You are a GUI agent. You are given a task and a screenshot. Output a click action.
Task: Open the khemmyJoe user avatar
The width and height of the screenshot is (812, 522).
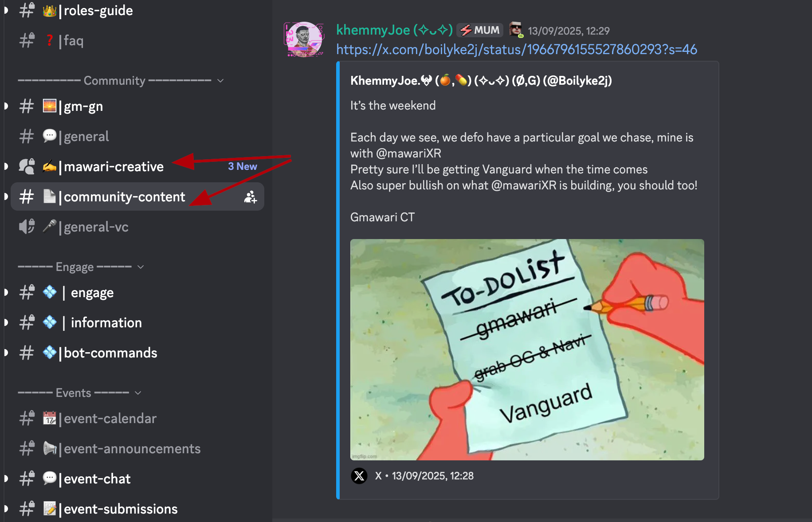click(304, 39)
